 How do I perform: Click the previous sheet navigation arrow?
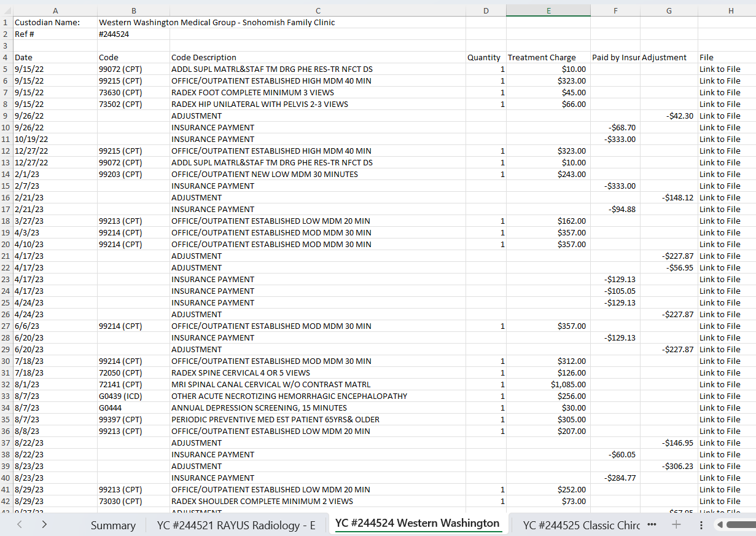pyautogui.click(x=18, y=525)
